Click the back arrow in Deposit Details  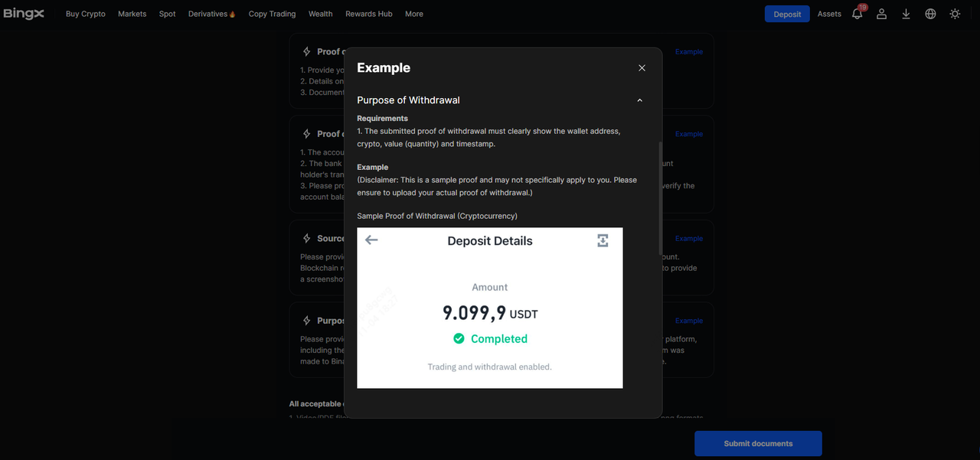[x=372, y=240]
